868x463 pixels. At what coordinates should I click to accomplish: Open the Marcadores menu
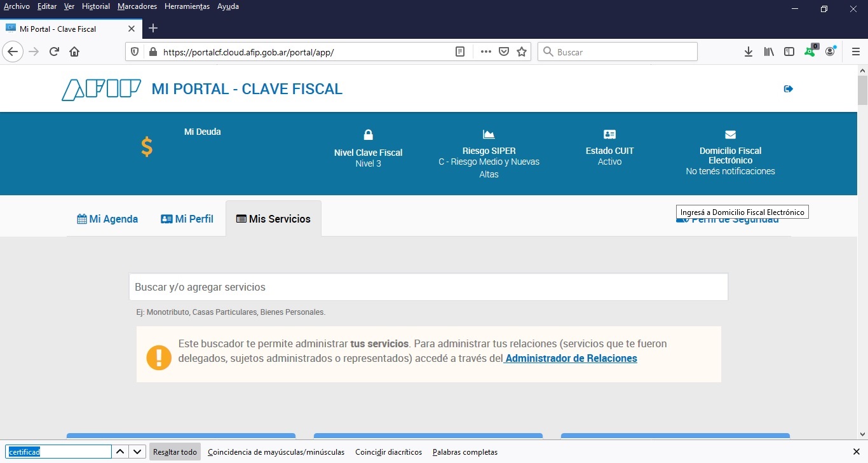(137, 6)
